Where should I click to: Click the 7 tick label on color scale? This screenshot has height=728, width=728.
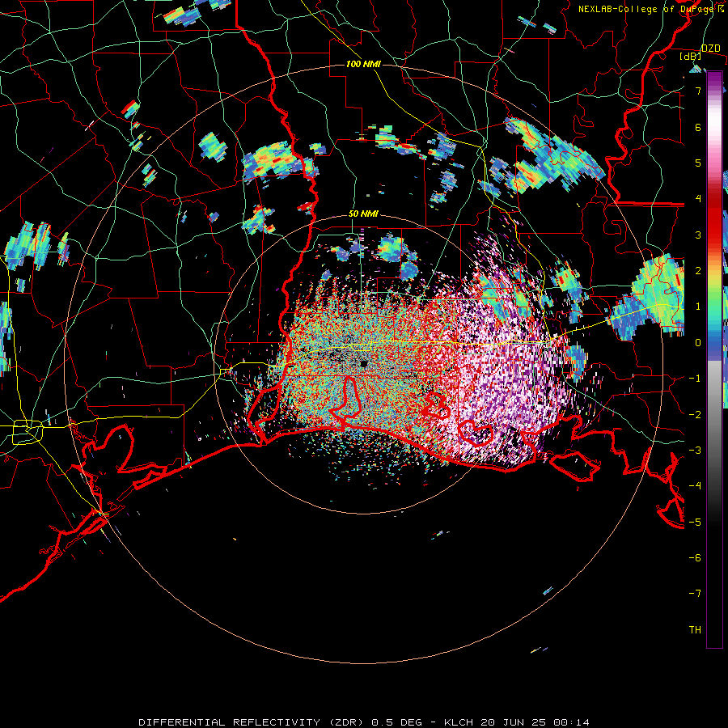[698, 91]
